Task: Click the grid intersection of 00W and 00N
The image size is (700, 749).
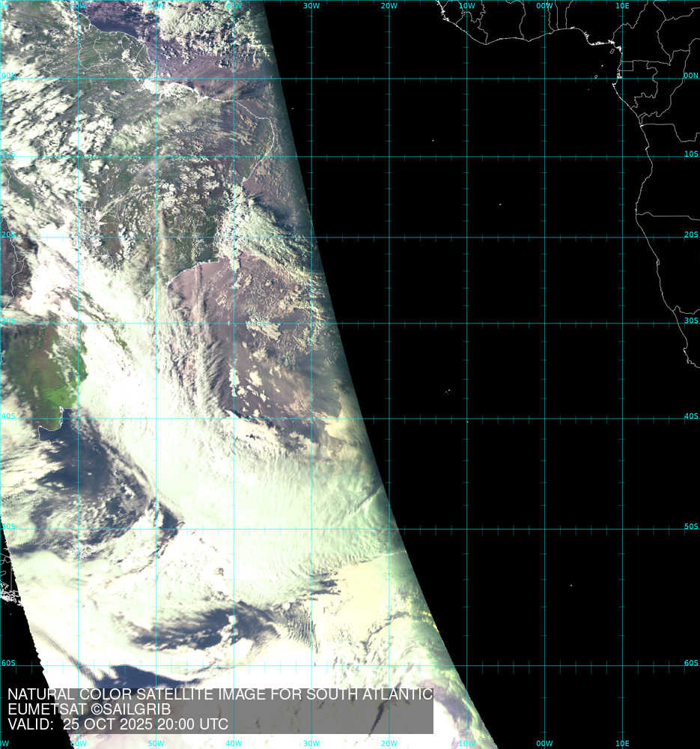Action: (545, 79)
